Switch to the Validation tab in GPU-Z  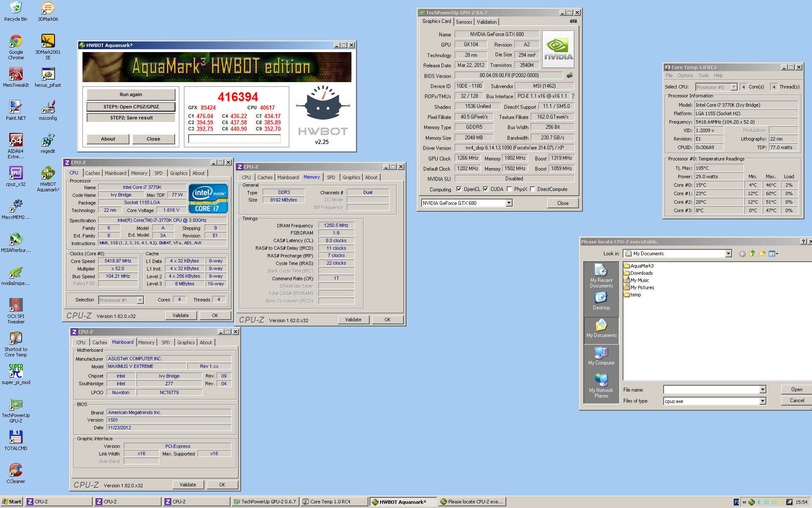(487, 22)
